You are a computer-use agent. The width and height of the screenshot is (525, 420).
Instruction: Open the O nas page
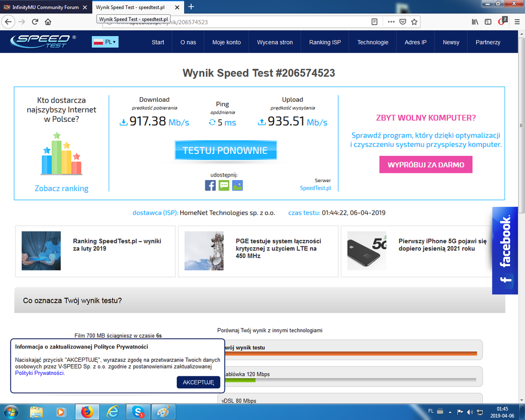[x=188, y=42]
